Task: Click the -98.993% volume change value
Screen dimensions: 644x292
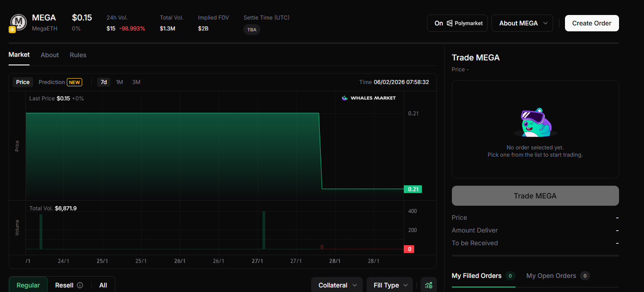Action: (132, 29)
